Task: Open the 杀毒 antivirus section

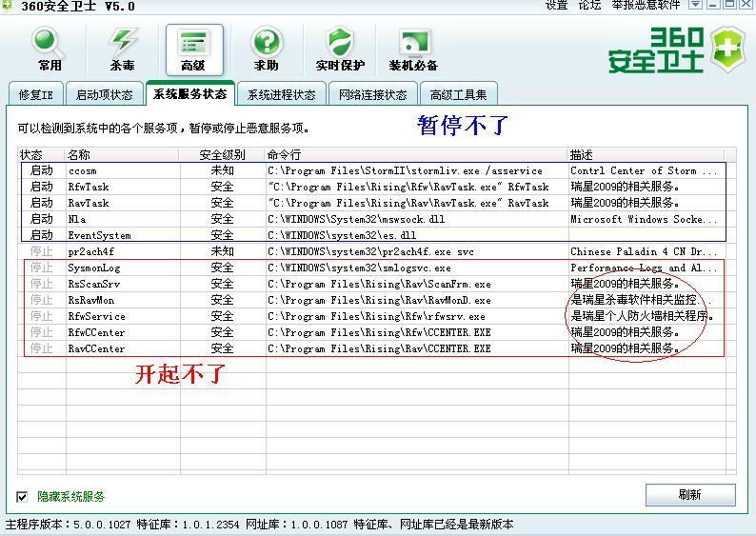Action: coord(122,50)
